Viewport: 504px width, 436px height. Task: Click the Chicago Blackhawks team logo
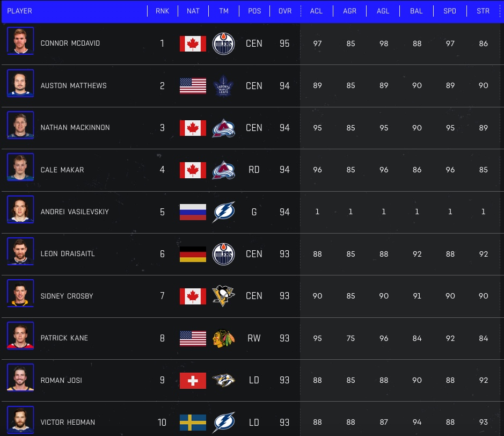(x=224, y=338)
